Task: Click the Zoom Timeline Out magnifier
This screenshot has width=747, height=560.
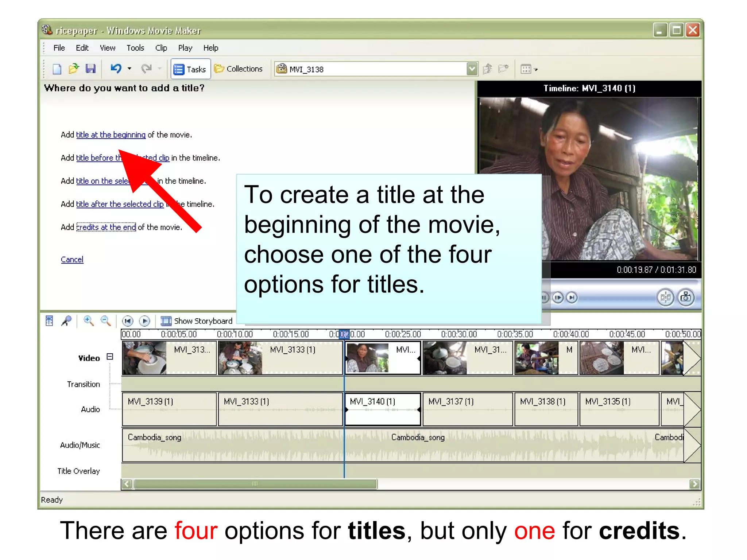Action: point(106,321)
